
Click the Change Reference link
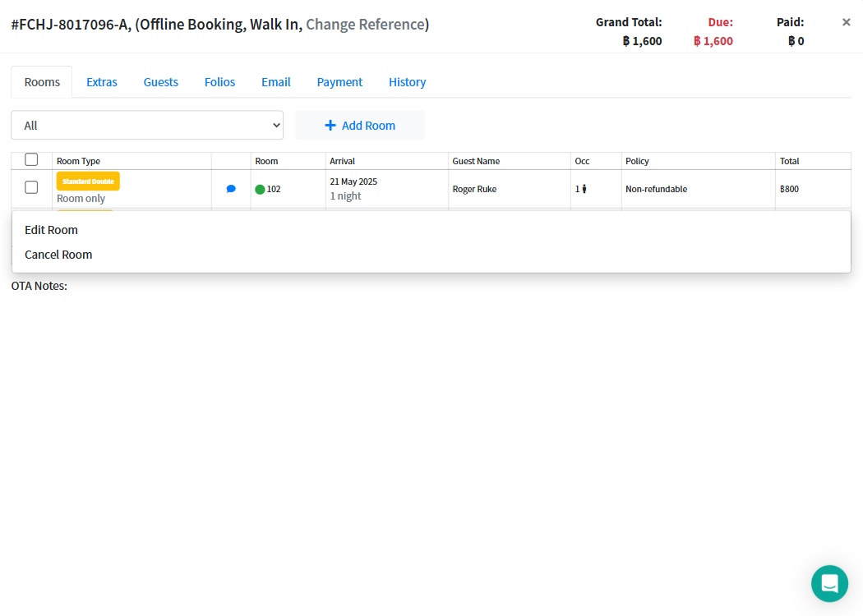pos(365,25)
